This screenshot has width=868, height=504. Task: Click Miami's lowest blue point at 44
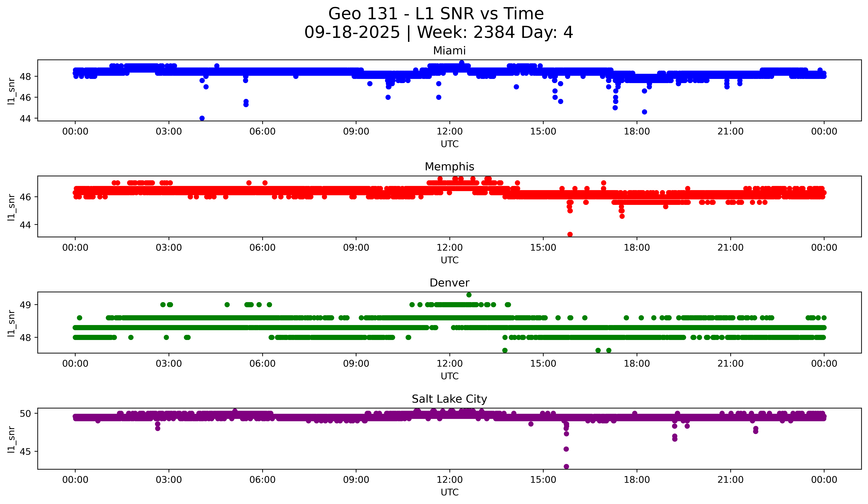point(202,118)
